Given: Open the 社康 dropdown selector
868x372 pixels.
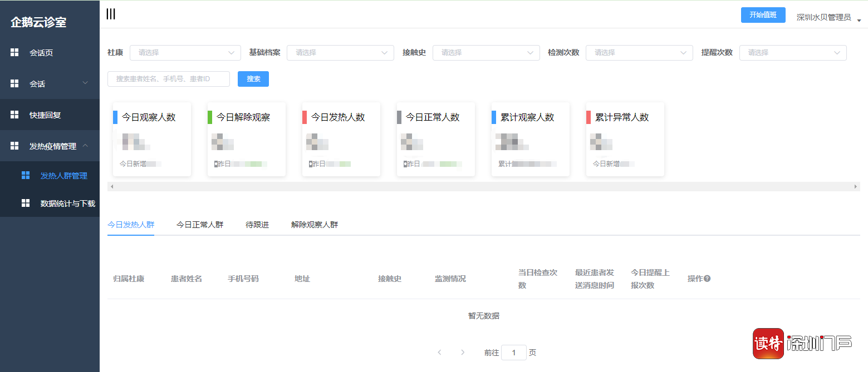Looking at the screenshot, I should (185, 53).
